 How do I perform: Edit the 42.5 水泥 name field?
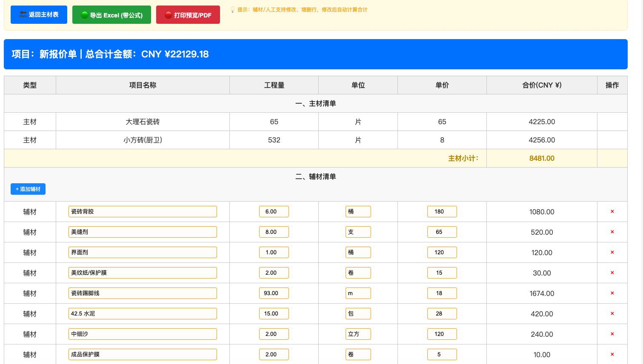coord(143,313)
